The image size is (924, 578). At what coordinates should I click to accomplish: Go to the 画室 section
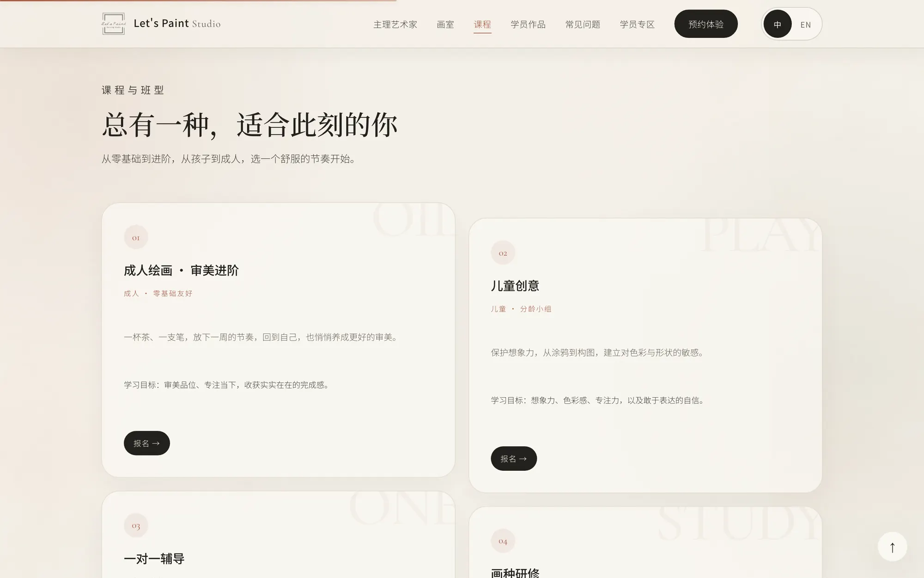445,25
